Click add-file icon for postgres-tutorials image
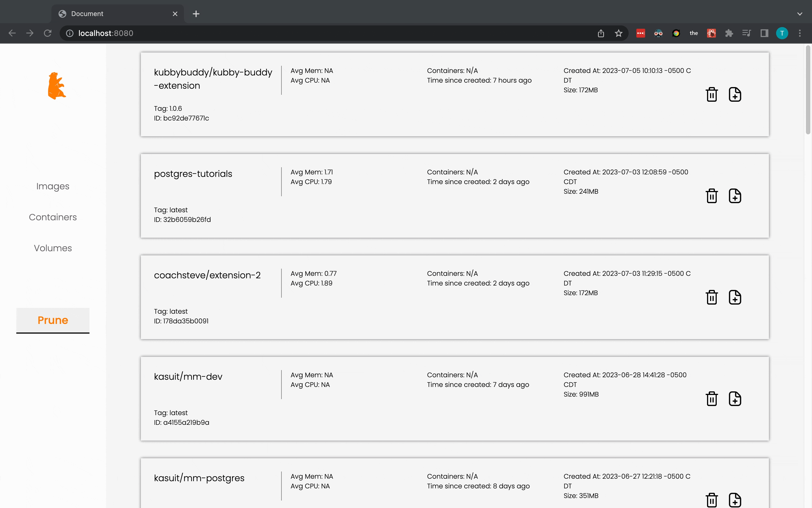Image resolution: width=812 pixels, height=508 pixels. [x=734, y=196]
